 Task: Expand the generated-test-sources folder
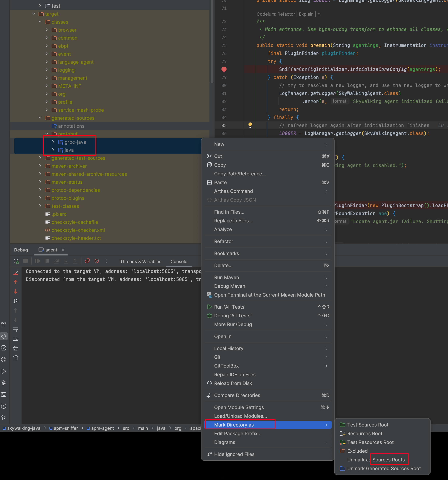[x=40, y=158]
